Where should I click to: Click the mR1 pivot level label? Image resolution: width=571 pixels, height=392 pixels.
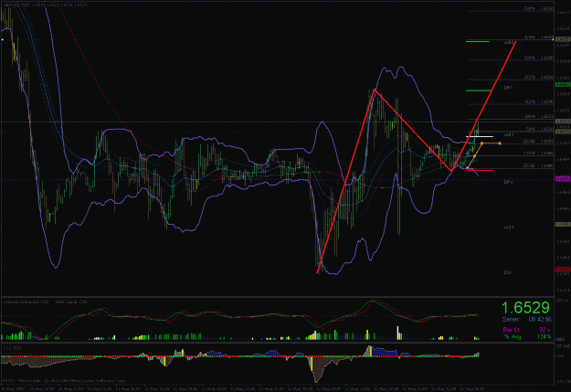coord(509,135)
